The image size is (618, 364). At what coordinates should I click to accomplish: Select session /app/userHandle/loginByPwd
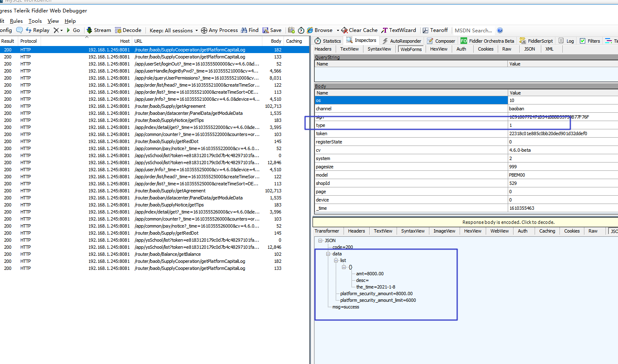click(x=154, y=71)
